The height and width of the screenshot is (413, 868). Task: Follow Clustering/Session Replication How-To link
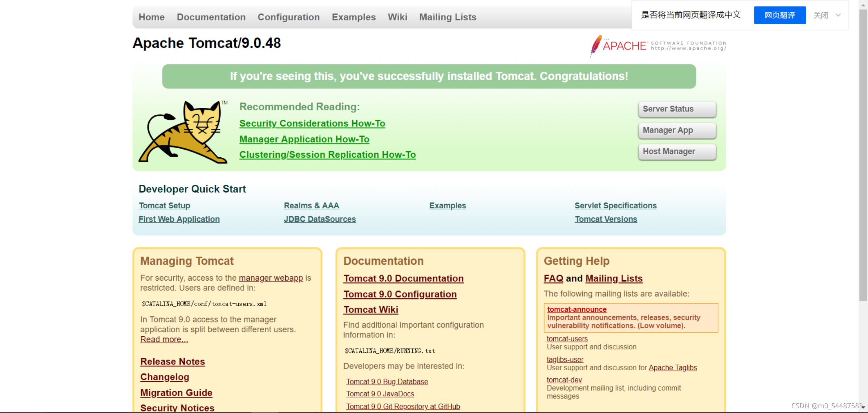coord(327,154)
